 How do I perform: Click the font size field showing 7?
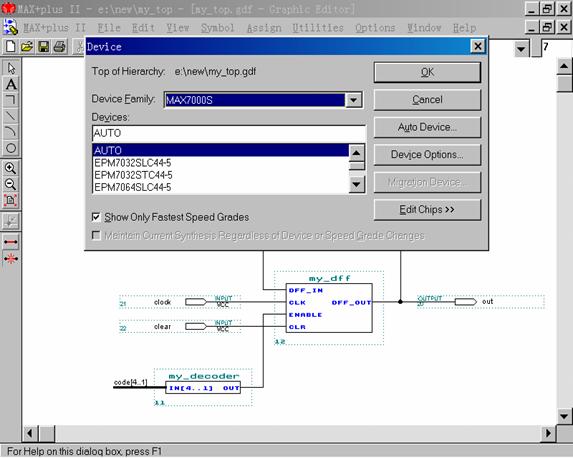click(x=556, y=47)
